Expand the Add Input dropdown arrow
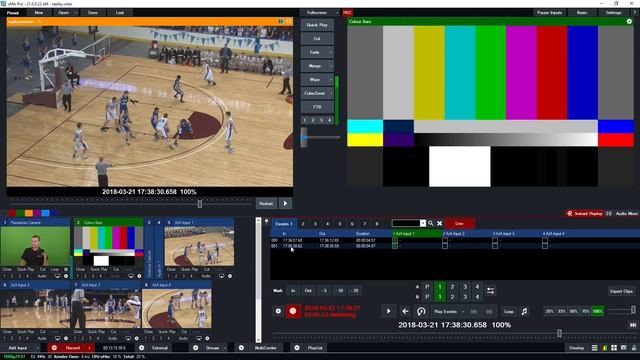The height and width of the screenshot is (360, 640). tap(38, 348)
